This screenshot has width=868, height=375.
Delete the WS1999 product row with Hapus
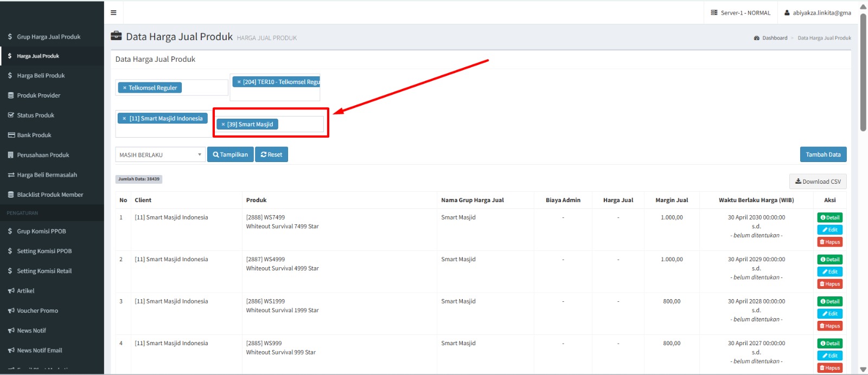tap(829, 326)
